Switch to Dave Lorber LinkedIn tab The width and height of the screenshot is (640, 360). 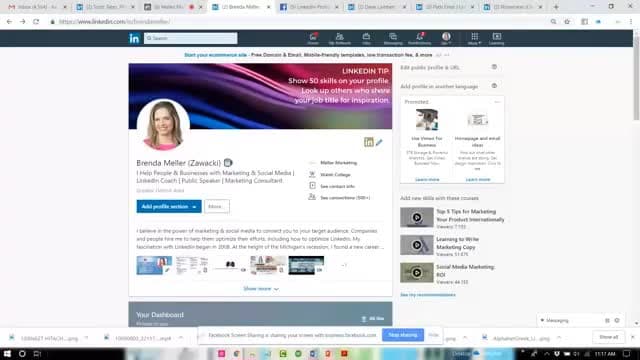(x=378, y=7)
